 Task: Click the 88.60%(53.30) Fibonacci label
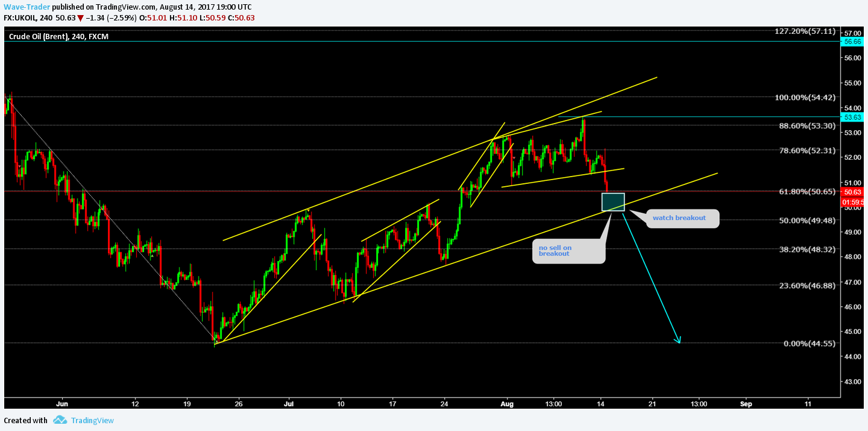coord(808,125)
